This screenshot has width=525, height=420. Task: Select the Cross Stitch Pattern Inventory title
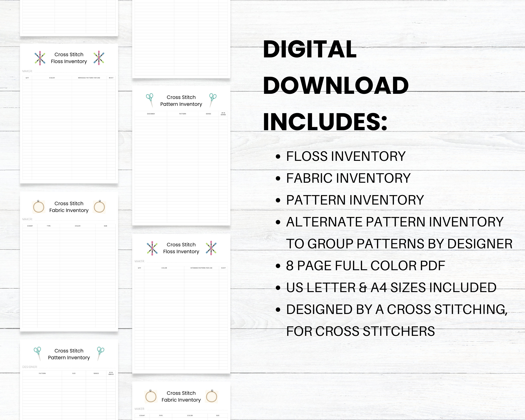[181, 101]
